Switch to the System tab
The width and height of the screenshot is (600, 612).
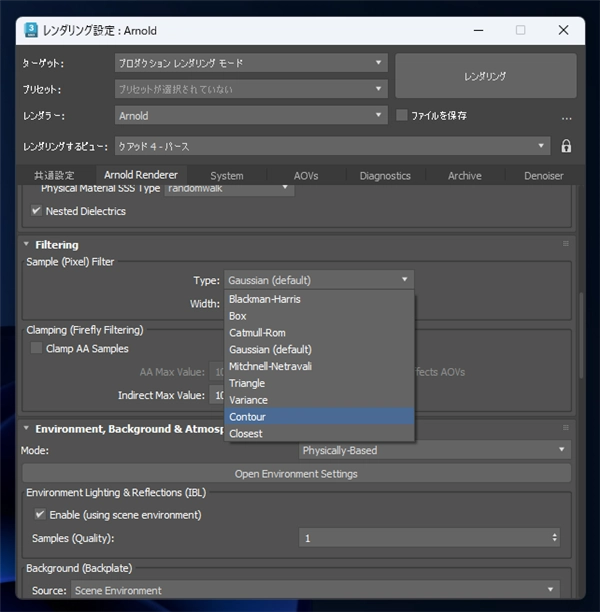coord(227,176)
